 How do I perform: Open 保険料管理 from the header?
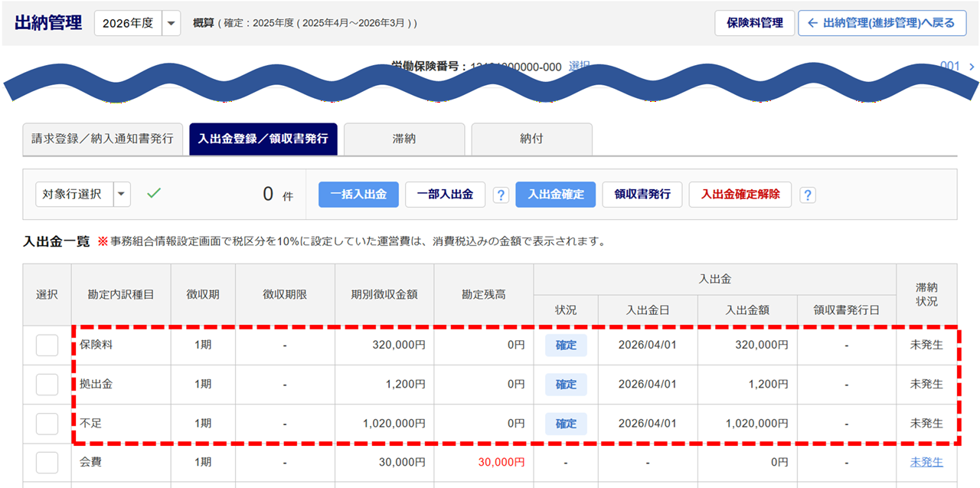point(754,23)
